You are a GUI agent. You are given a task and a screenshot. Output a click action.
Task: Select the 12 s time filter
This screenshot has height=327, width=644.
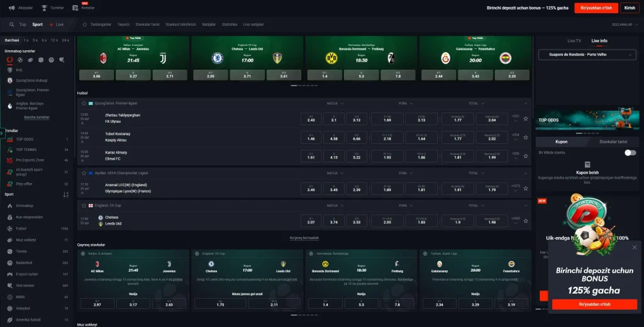click(x=54, y=40)
